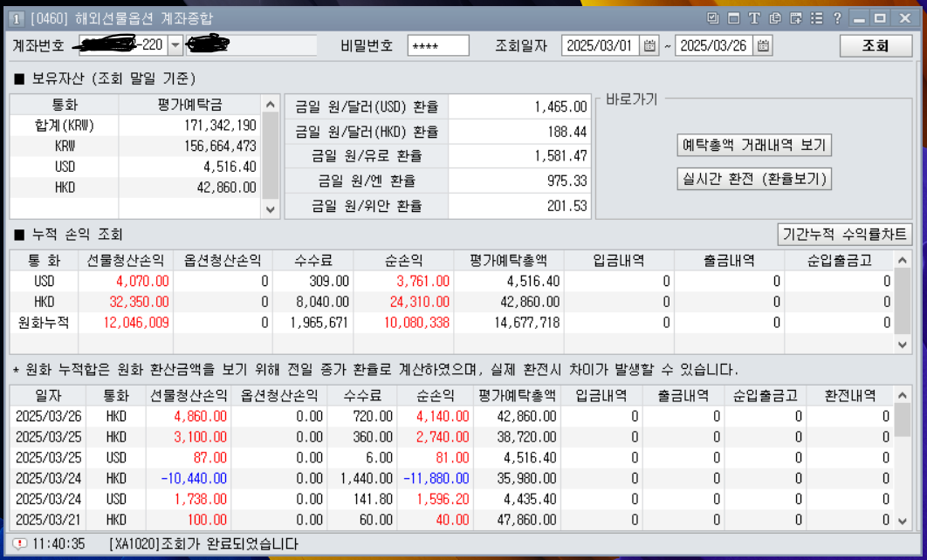Screen dimensions: 927x560
Task: Open help with the question mark icon
Action: 837,18
